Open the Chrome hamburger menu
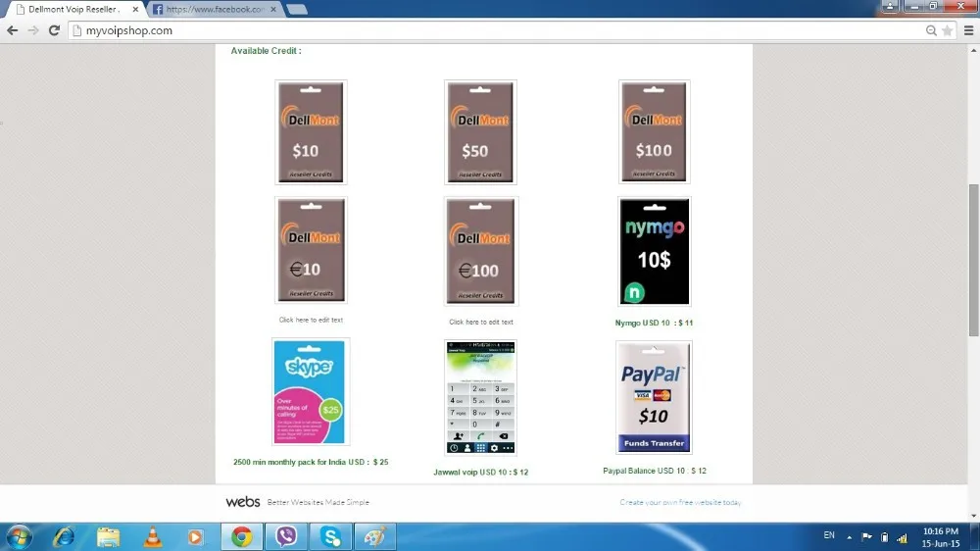Viewport: 980px width, 551px height. 969,30
